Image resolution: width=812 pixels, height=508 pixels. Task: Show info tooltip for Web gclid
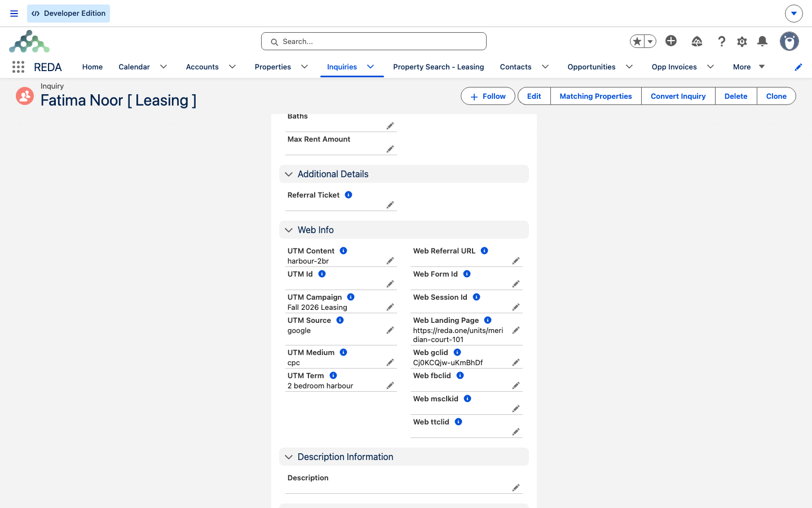coord(457,352)
